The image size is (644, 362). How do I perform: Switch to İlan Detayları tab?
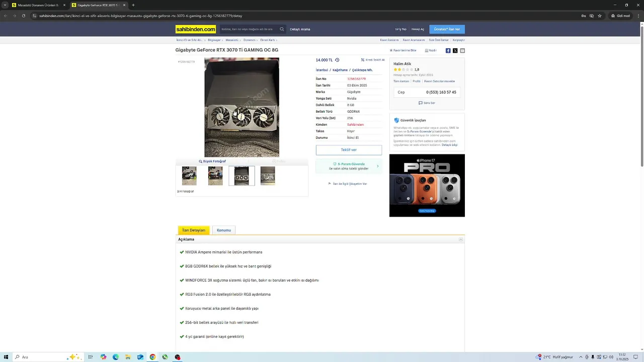pos(194,230)
